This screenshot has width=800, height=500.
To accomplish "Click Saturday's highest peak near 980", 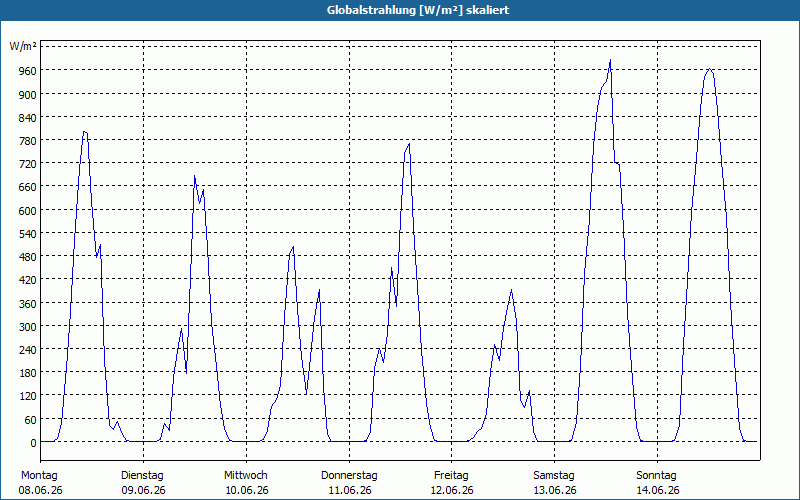I will (x=610, y=60).
